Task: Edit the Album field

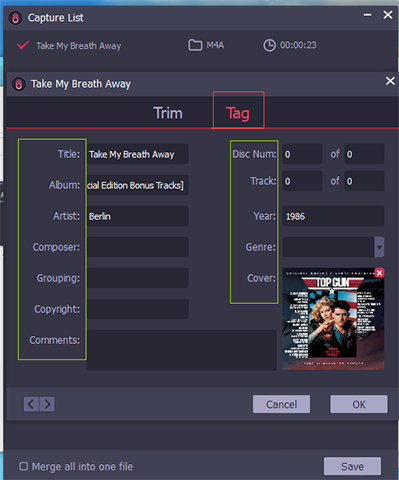Action: (x=137, y=185)
